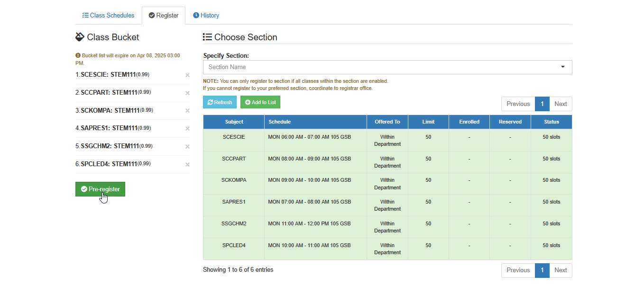Click Add to List button
The image size is (644, 285).
[x=260, y=102]
